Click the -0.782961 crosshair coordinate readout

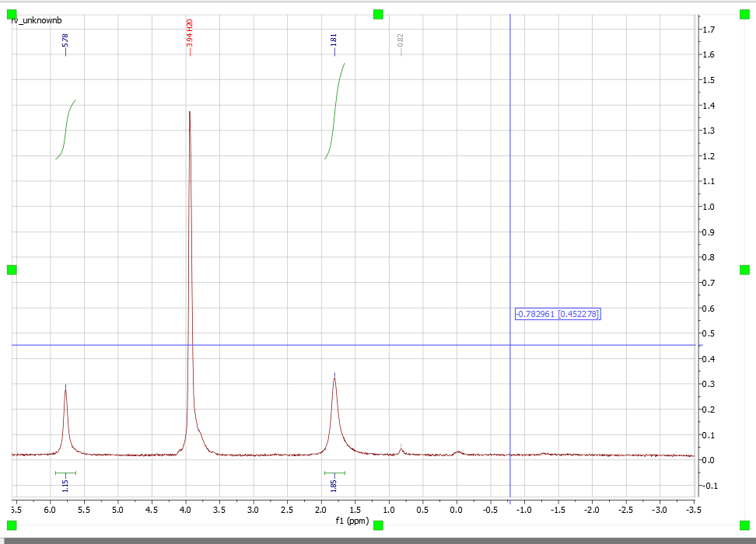(x=557, y=314)
